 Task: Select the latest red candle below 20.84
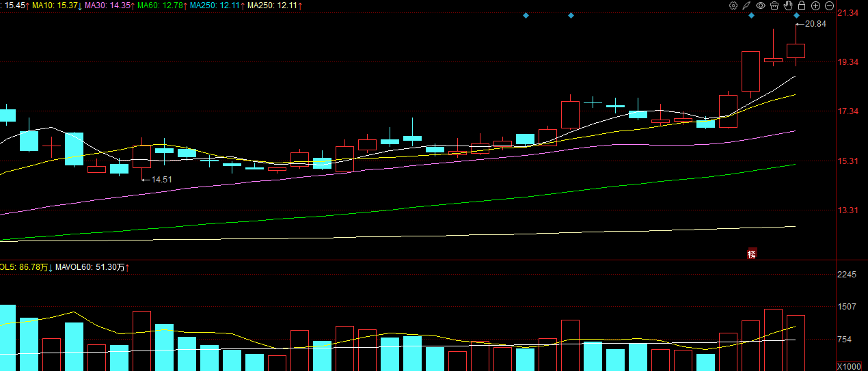[796, 50]
